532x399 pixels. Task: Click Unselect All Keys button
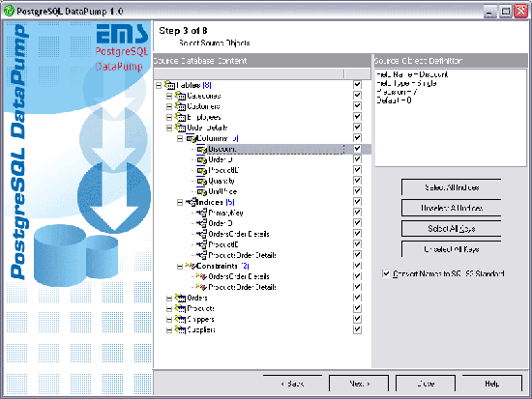[452, 249]
